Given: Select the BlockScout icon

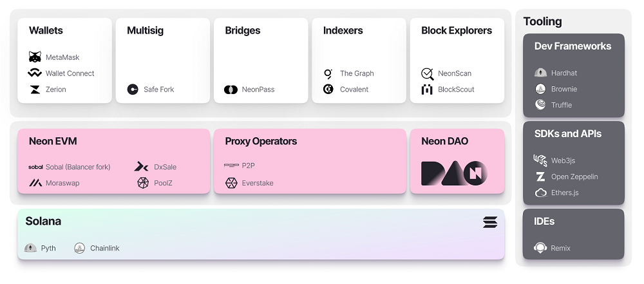Looking at the screenshot, I should point(428,89).
